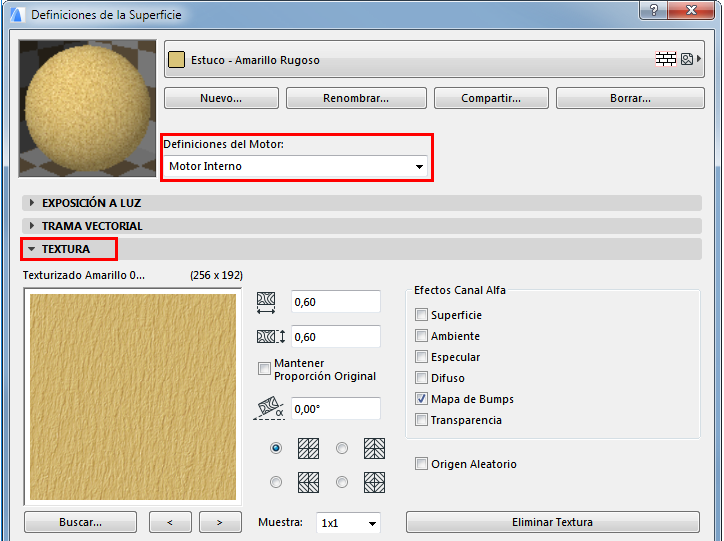Click the texture image icon beside surface name
This screenshot has height=541, width=724.
pos(687,59)
